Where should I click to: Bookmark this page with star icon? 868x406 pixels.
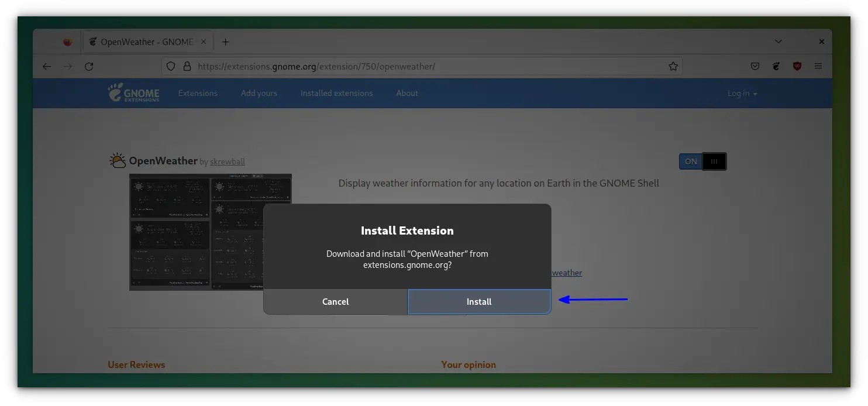[673, 67]
